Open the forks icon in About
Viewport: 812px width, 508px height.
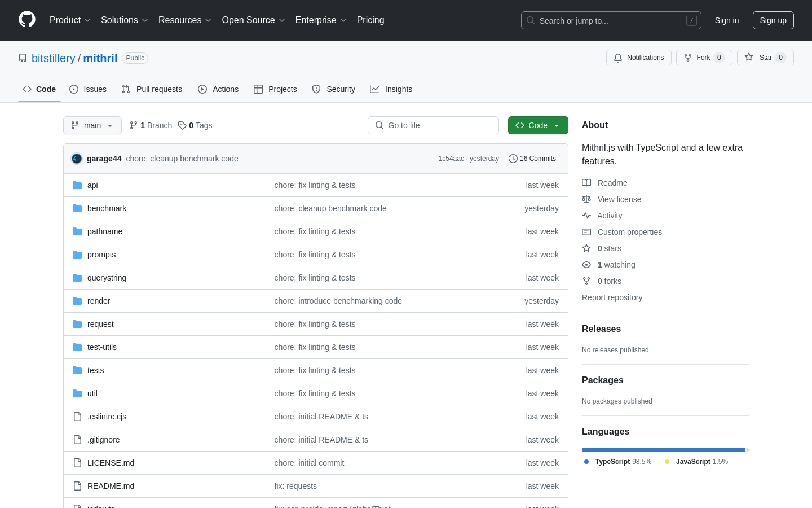click(x=586, y=281)
